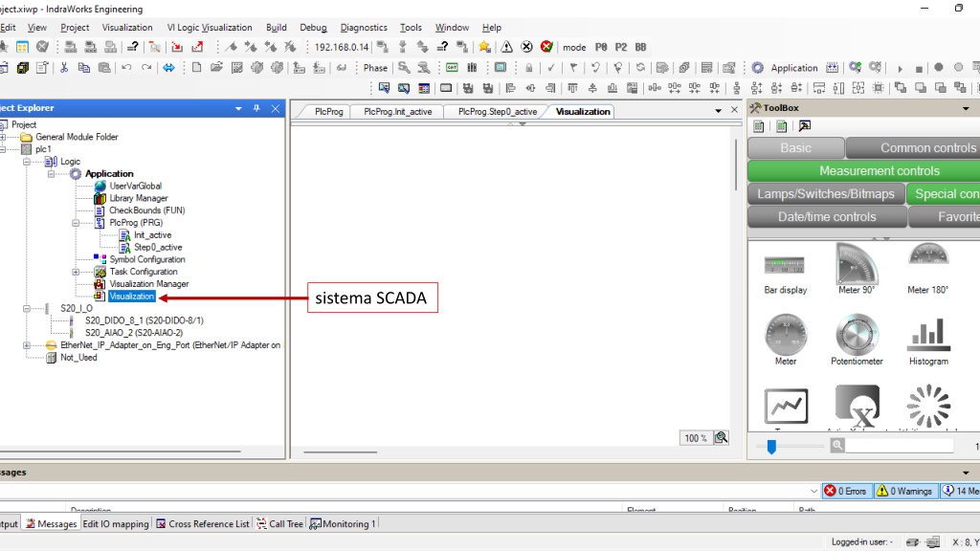Screen dimensions: 980x551
Task: Expand the Task Configuration tree node
Action: point(76,272)
